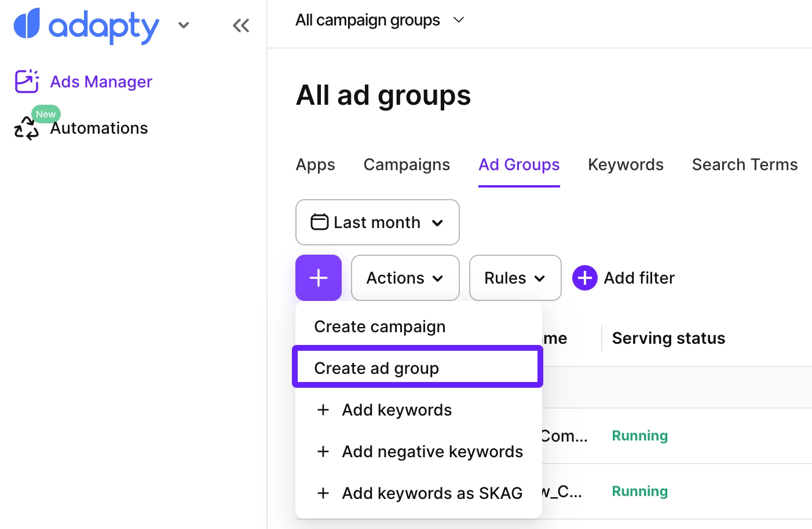
Task: Open the All campaign groups dropdown
Action: point(380,20)
